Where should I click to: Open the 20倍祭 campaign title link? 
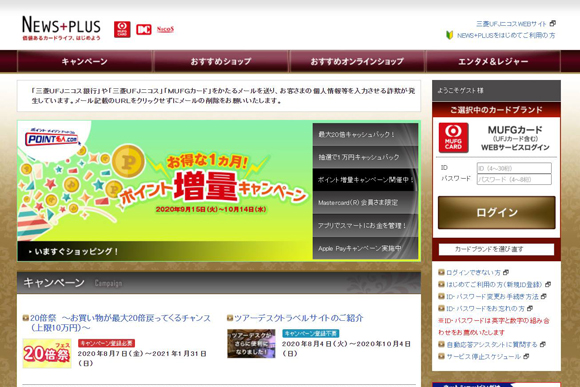pyautogui.click(x=120, y=323)
